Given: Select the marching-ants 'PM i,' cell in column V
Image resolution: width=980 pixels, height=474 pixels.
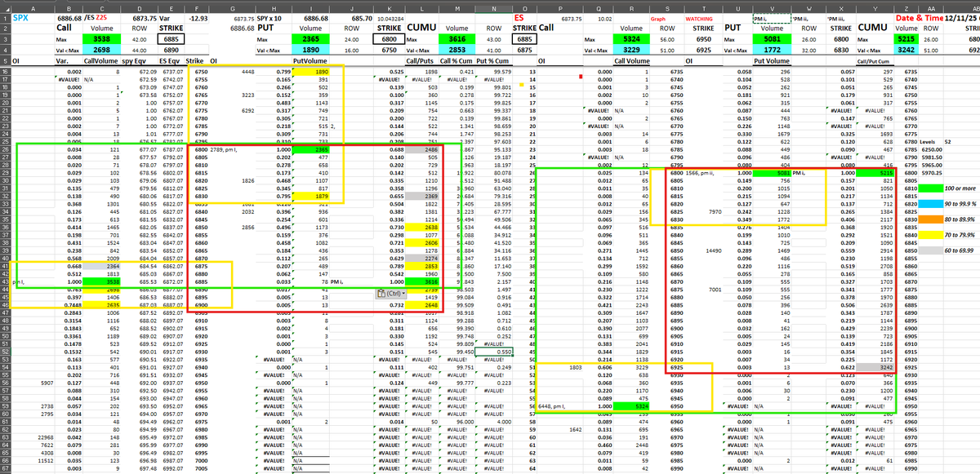Looking at the screenshot, I should pos(771,17).
